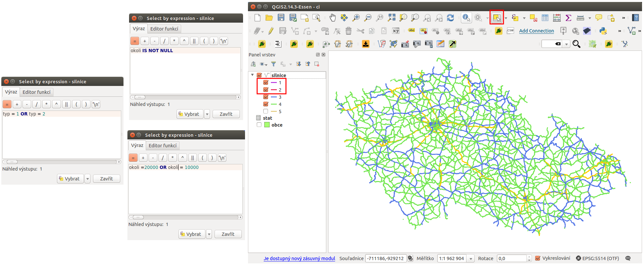Open the 'Je dostupný nový zásuvný modul' link
Screen dimensions: 644x267
(299, 258)
